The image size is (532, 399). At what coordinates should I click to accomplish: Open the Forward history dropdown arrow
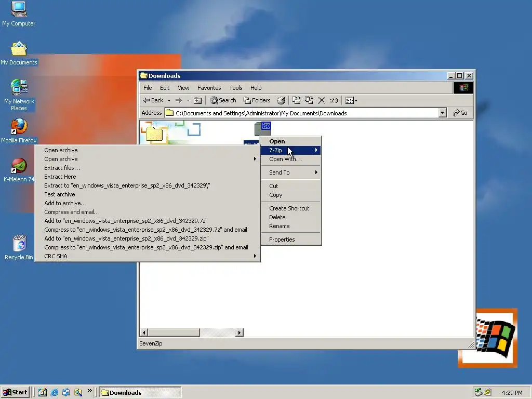(188, 100)
